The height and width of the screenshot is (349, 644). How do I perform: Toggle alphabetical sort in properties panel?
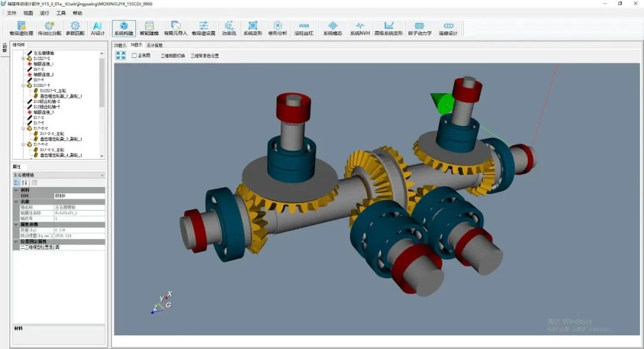tap(25, 183)
